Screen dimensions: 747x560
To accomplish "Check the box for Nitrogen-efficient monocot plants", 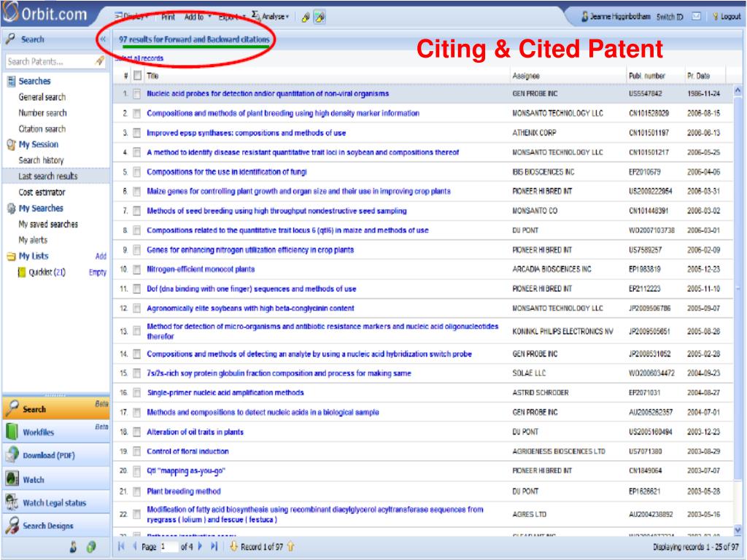I will point(136,270).
